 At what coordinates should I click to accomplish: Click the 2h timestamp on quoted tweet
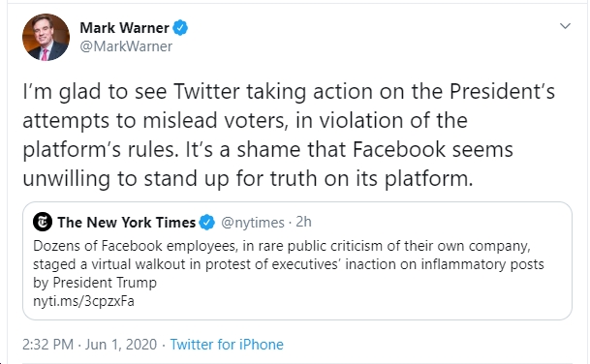pyautogui.click(x=303, y=222)
